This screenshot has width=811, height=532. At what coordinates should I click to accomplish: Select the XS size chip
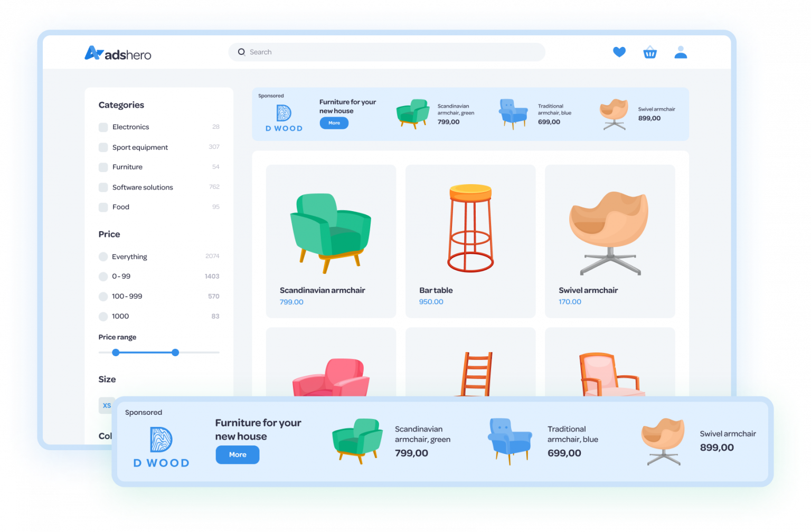point(107,405)
